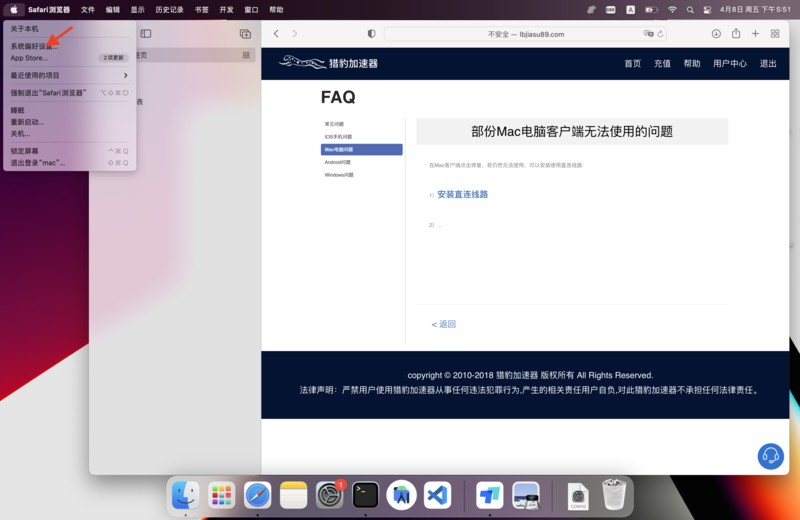800x520 pixels.
Task: Click the blue headset support chat icon
Action: 770,456
